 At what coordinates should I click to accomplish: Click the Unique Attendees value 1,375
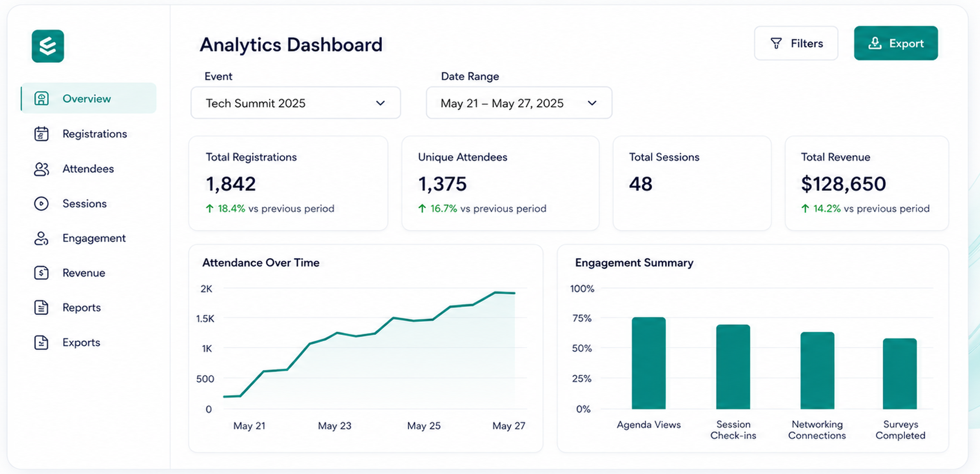[442, 184]
